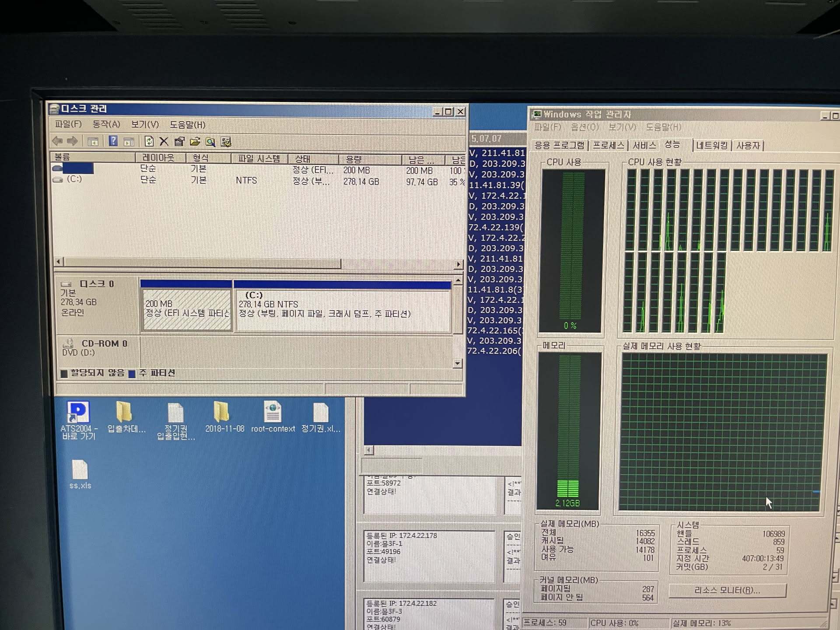
Task: Select the (C:) volume row in list
Action: 74,179
